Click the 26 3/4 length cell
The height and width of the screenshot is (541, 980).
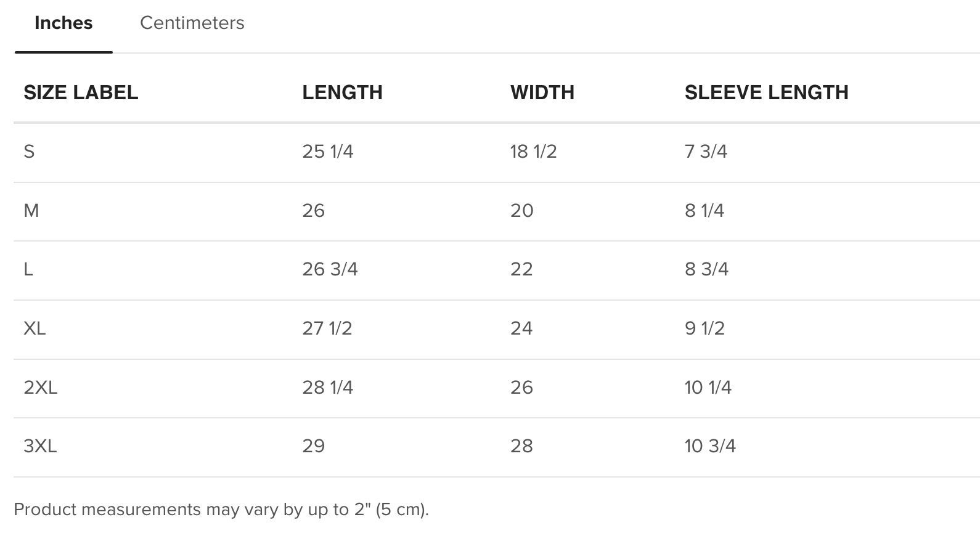pos(330,269)
